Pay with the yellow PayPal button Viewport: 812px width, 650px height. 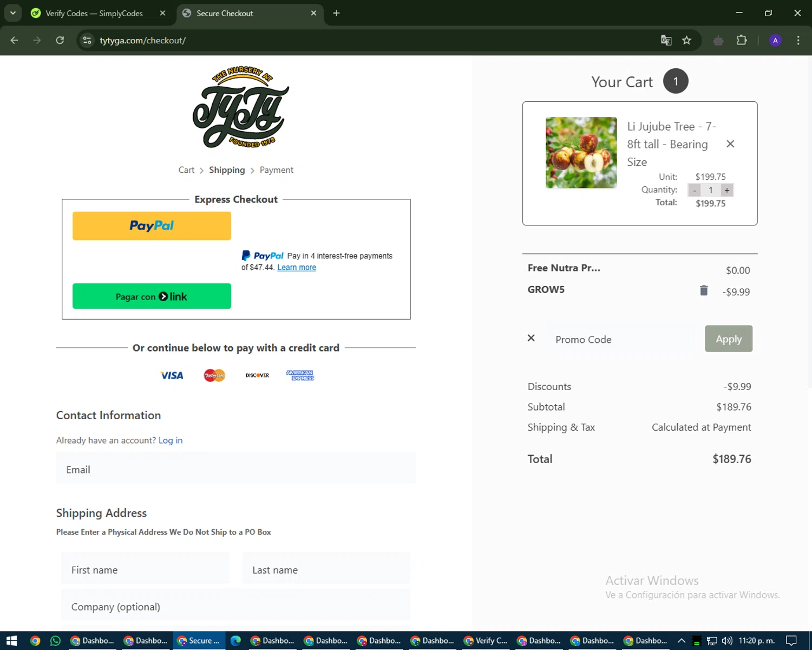tap(152, 226)
